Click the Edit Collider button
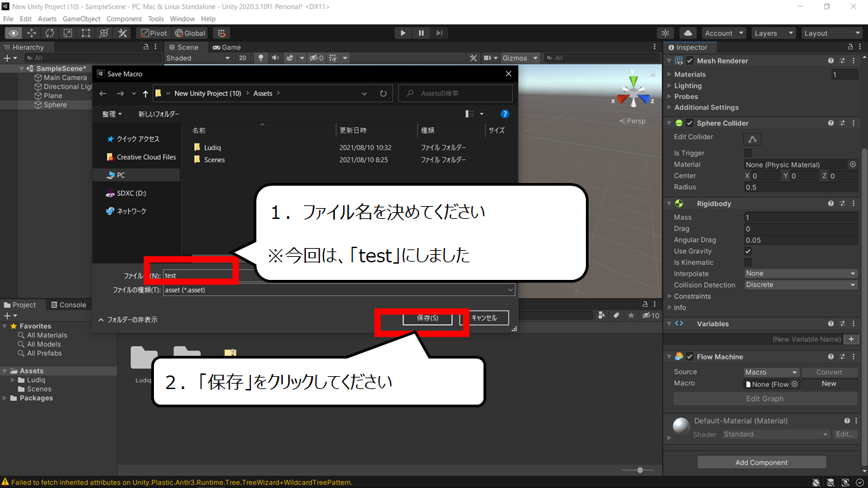 pyautogui.click(x=753, y=139)
